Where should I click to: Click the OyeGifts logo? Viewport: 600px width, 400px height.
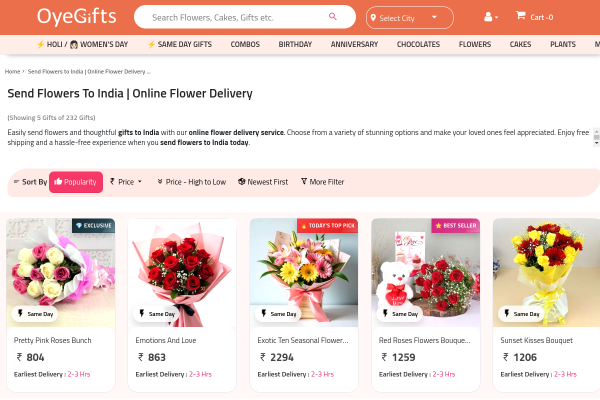point(77,17)
